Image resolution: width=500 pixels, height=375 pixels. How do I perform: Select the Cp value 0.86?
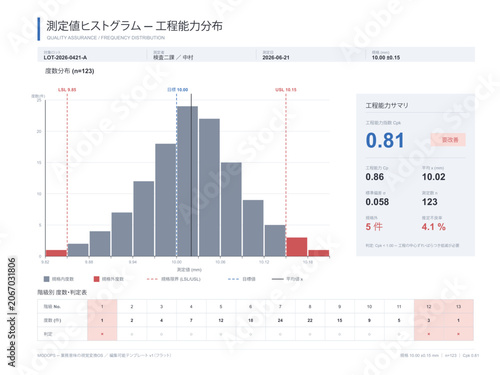[375, 177]
